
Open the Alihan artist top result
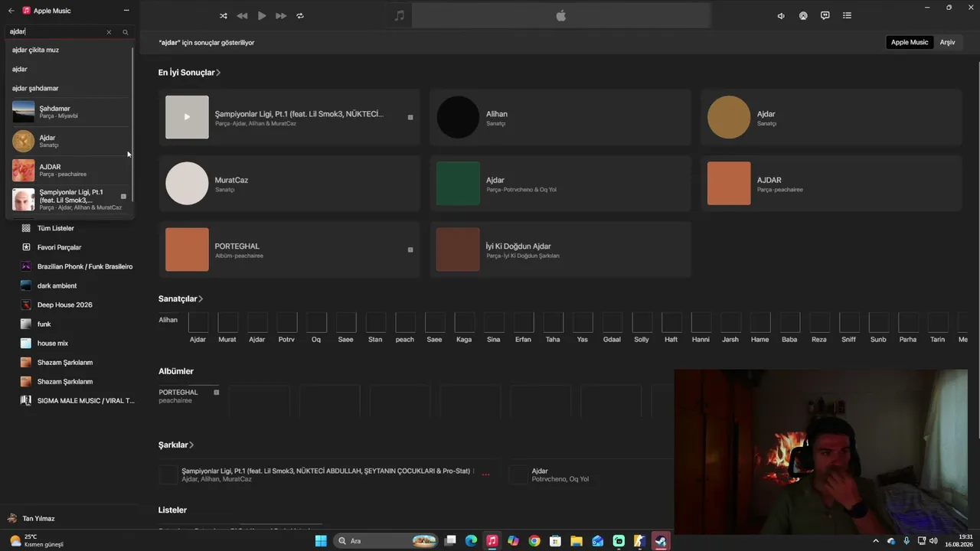(x=560, y=117)
